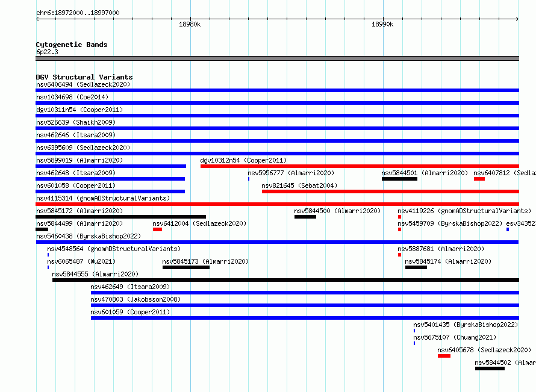Click the ruler's right arrowhead
The width and height of the screenshot is (536, 392).
coord(517,19)
